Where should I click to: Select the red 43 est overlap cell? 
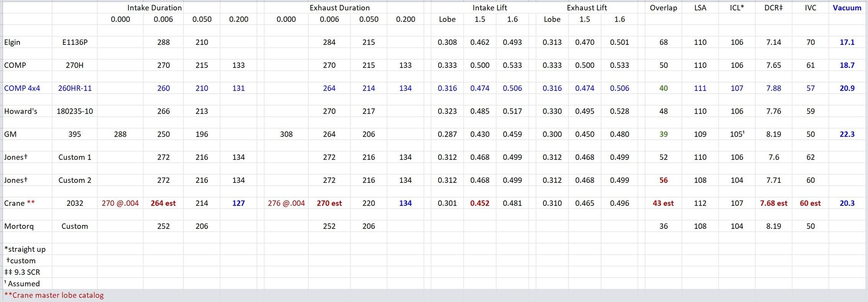click(663, 203)
